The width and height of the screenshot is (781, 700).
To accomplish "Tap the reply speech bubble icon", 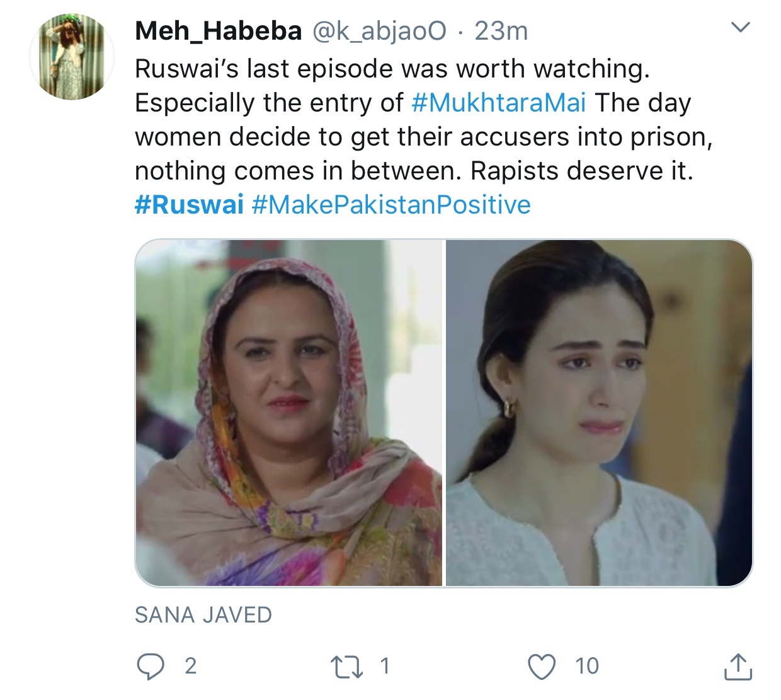I will coord(150,667).
